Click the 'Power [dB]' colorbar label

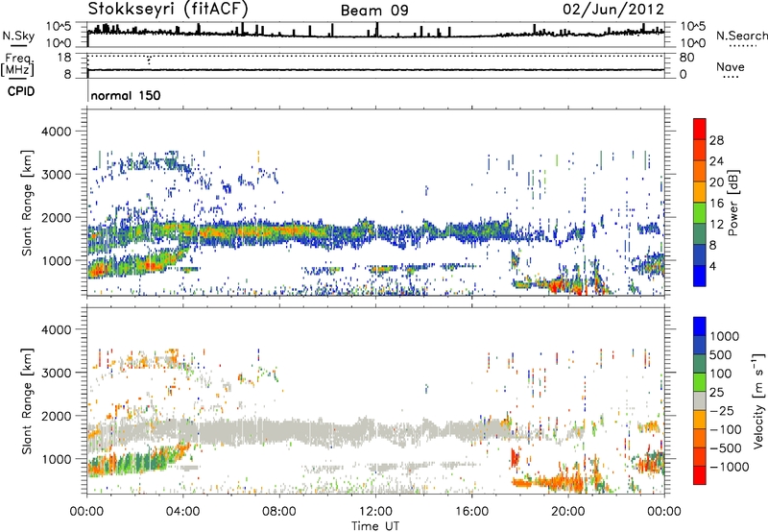pyautogui.click(x=732, y=203)
